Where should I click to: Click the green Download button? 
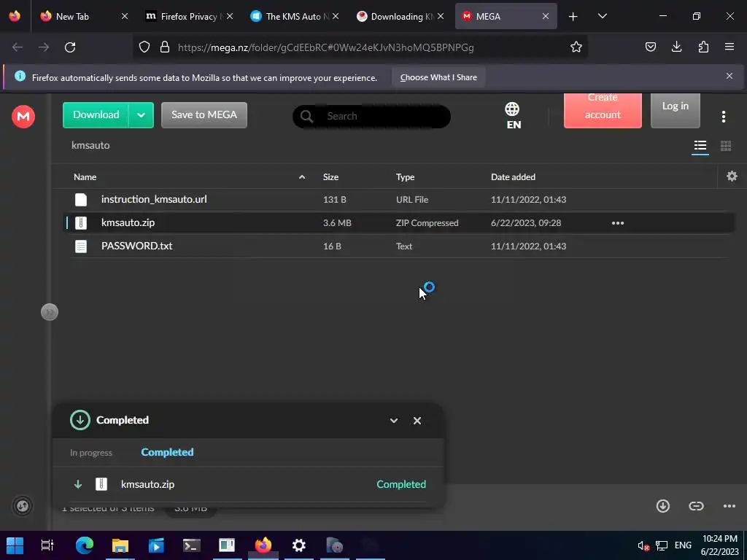coord(96,115)
